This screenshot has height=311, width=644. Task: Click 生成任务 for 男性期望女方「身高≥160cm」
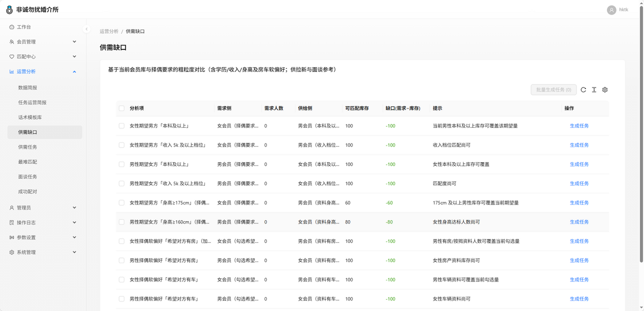579,222
